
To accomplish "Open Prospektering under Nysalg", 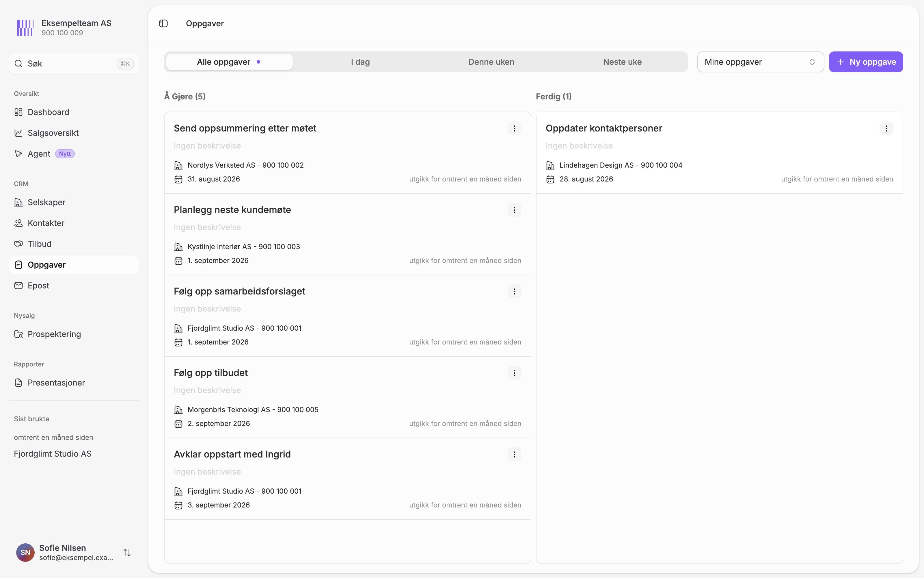I will click(74, 334).
